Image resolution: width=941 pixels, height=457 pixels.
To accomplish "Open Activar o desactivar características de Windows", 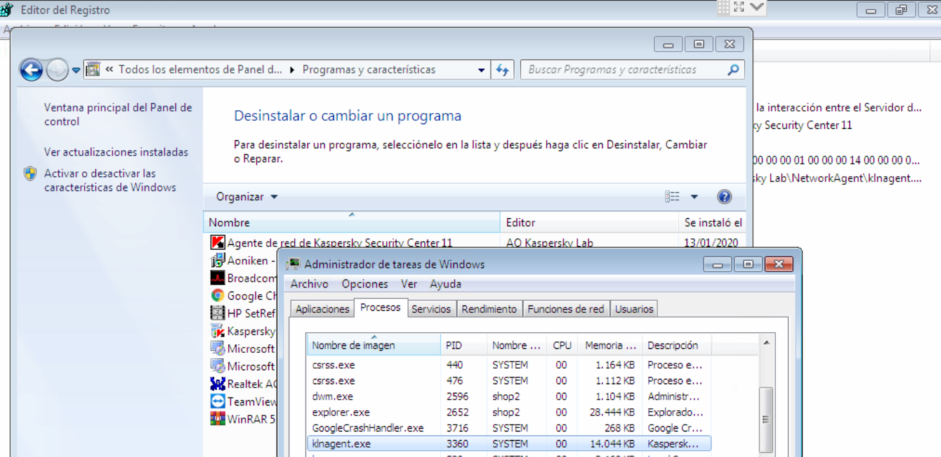I will coord(109,180).
